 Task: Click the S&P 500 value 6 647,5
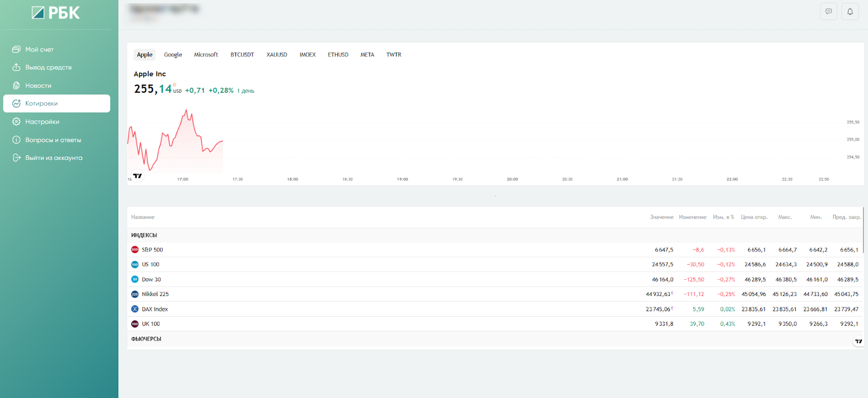coord(664,250)
